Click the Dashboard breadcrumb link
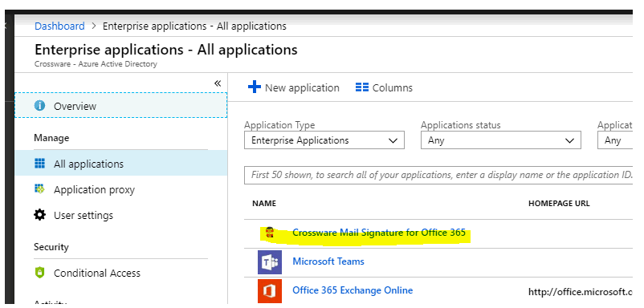644x308 pixels. (59, 26)
